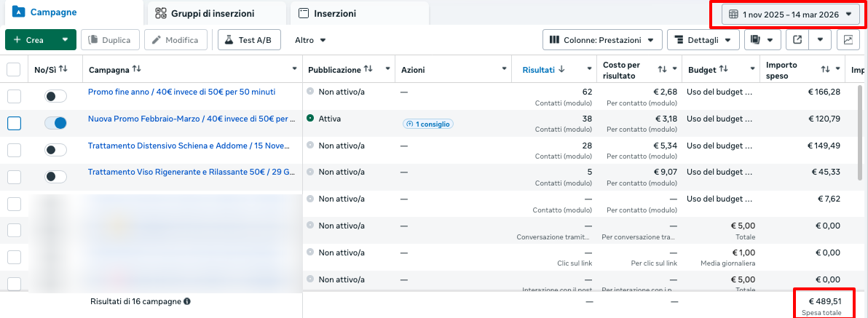Sort by the Campagna column arrows

pos(136,69)
